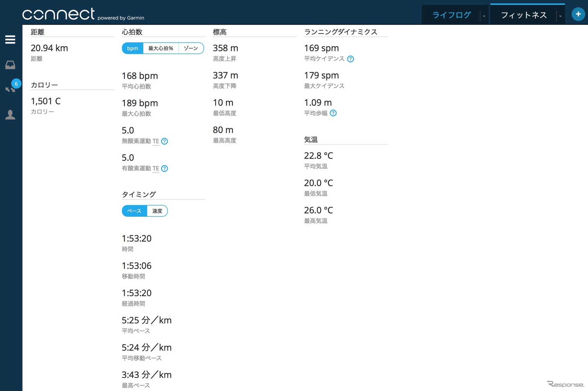Click the 337 m elevation loss value
The width and height of the screenshot is (588, 391).
[x=225, y=75]
